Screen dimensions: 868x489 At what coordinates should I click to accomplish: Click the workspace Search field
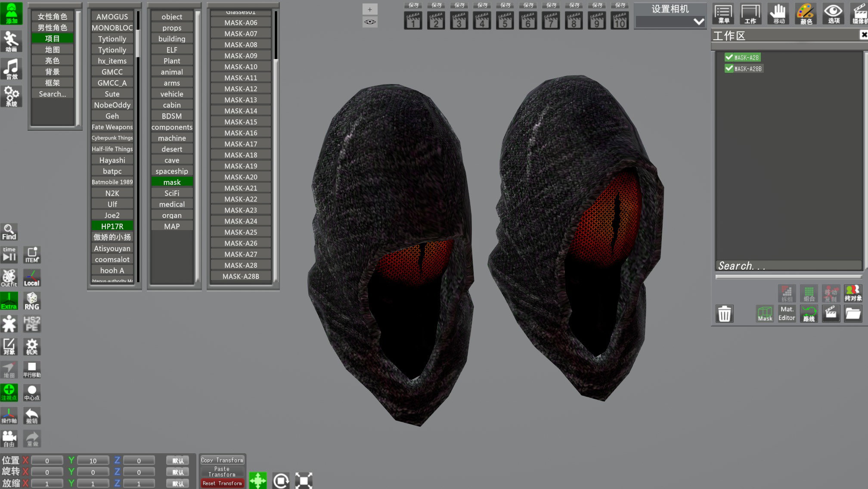(x=788, y=266)
